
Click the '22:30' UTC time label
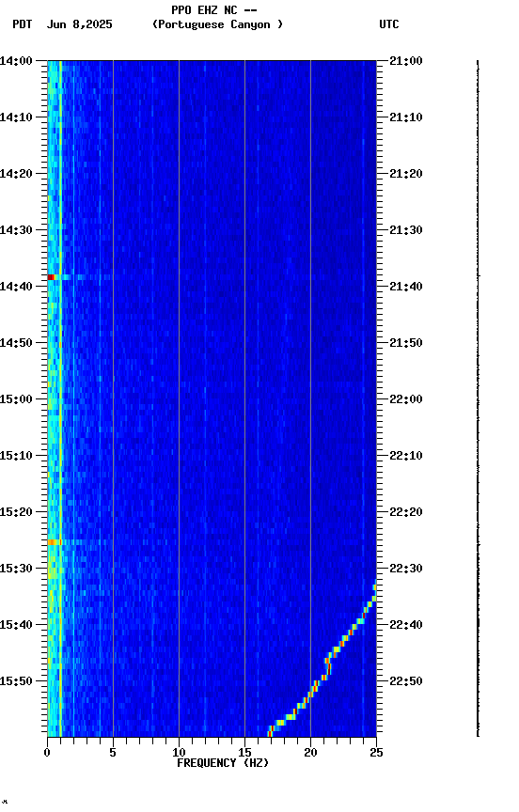pyautogui.click(x=406, y=569)
